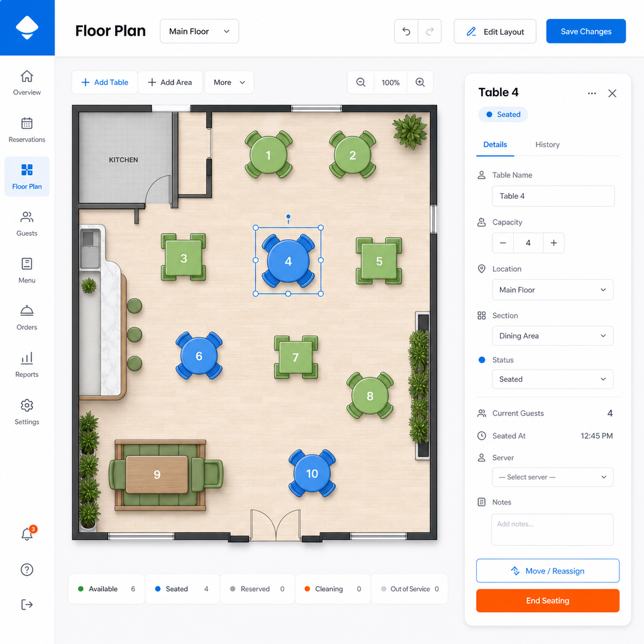The height and width of the screenshot is (644, 644).
Task: Select blue seated table 6
Action: click(x=199, y=356)
